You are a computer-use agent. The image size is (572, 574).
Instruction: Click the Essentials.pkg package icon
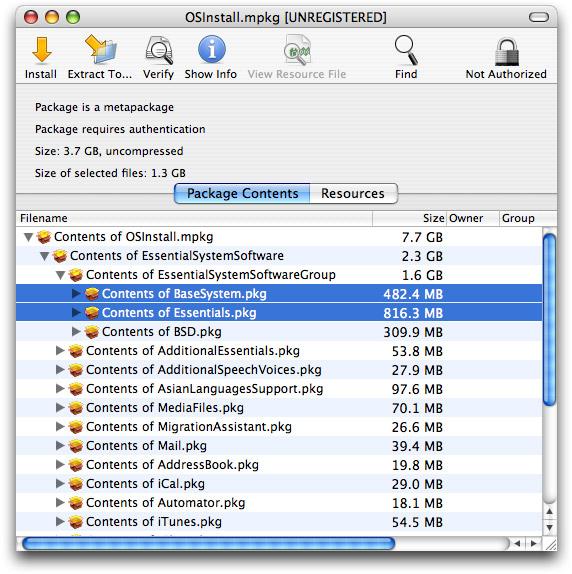point(92,313)
